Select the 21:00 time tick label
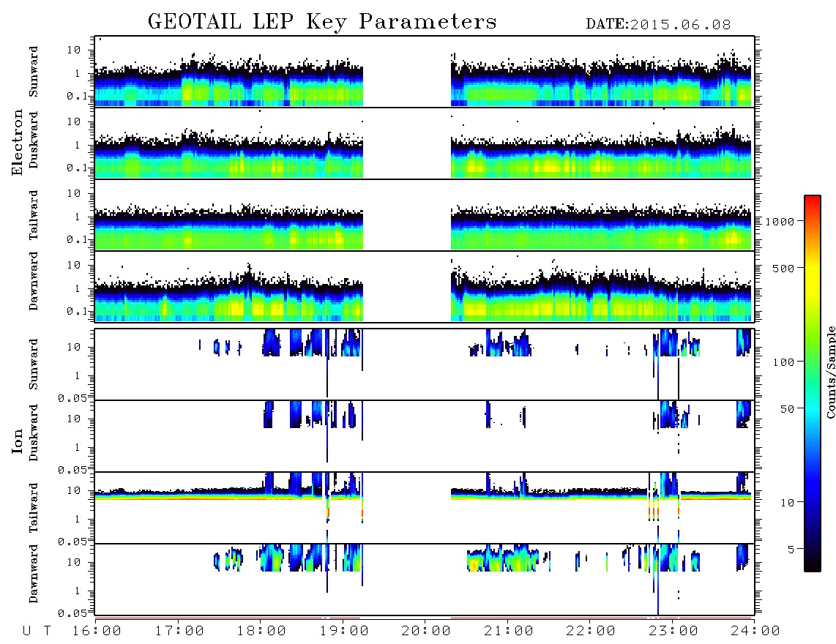Image resolution: width=836 pixels, height=644 pixels. (509, 632)
